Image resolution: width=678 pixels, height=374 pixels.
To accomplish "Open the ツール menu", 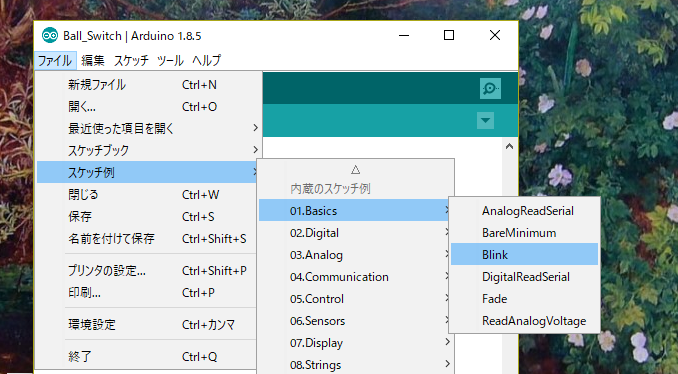I will (x=170, y=60).
